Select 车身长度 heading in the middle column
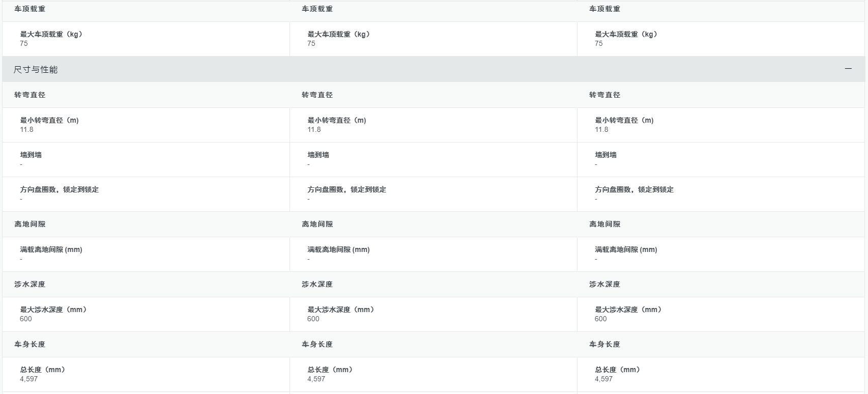 point(317,345)
